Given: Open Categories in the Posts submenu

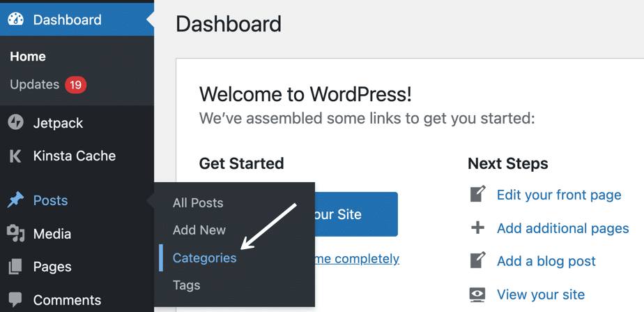Looking at the screenshot, I should click(204, 258).
